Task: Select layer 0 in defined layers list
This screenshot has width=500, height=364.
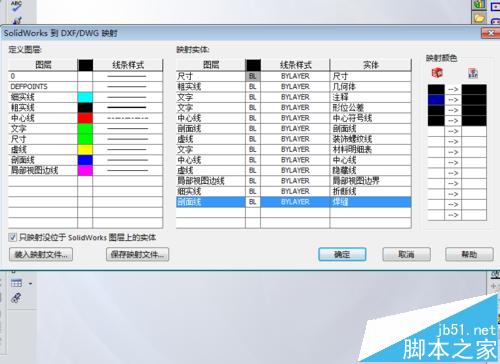Action: tap(43, 76)
